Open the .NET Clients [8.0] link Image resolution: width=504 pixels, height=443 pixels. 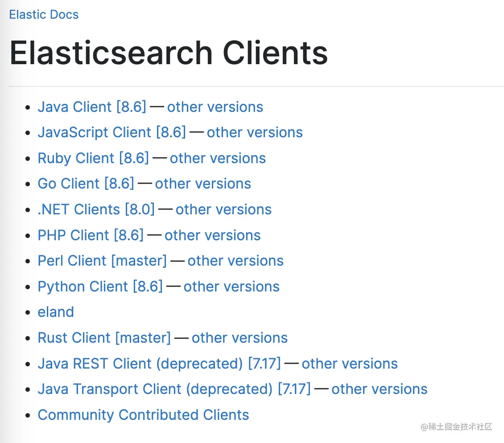pos(96,209)
